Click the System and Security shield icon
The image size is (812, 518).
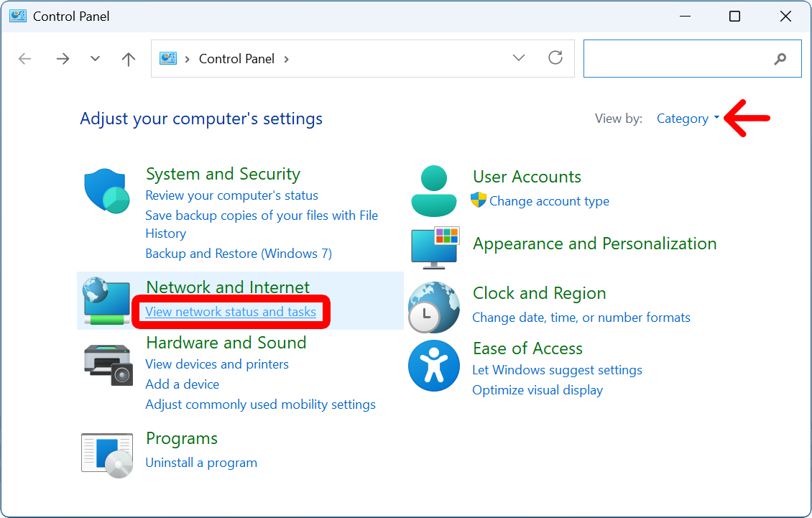[x=107, y=190]
